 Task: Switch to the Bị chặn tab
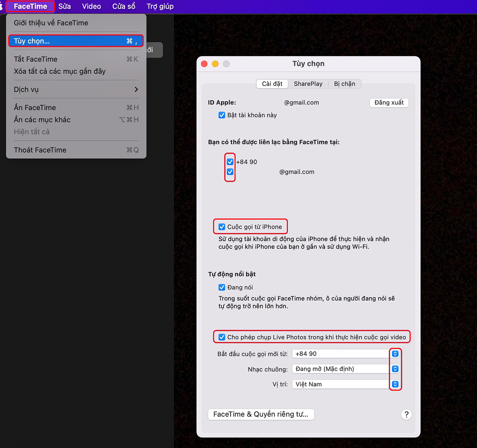pos(344,84)
